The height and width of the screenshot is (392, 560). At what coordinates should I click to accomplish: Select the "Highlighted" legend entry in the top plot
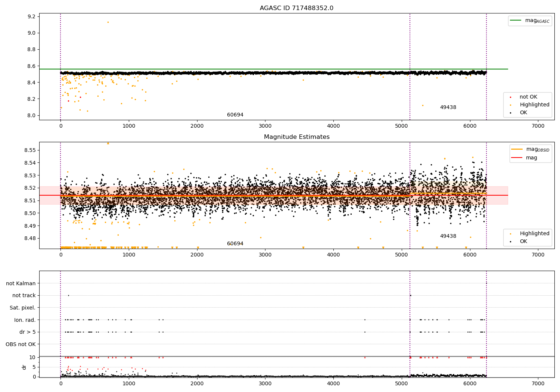535,105
